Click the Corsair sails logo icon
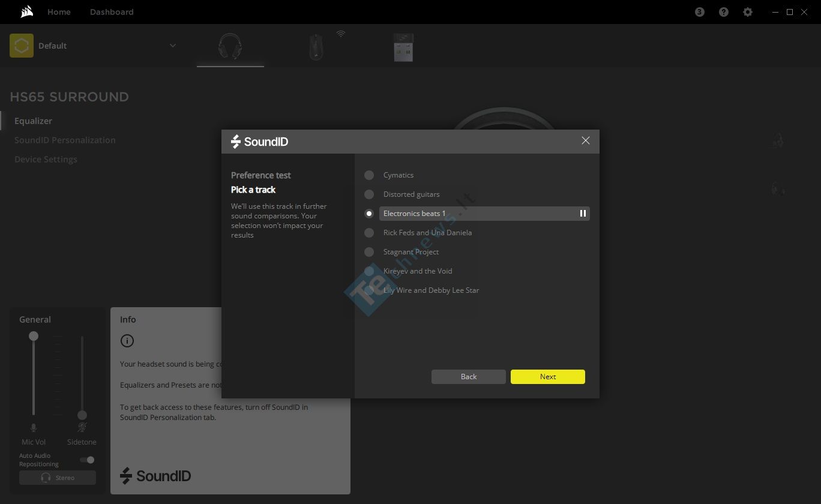Screen dimensions: 821x504 pyautogui.click(x=26, y=12)
